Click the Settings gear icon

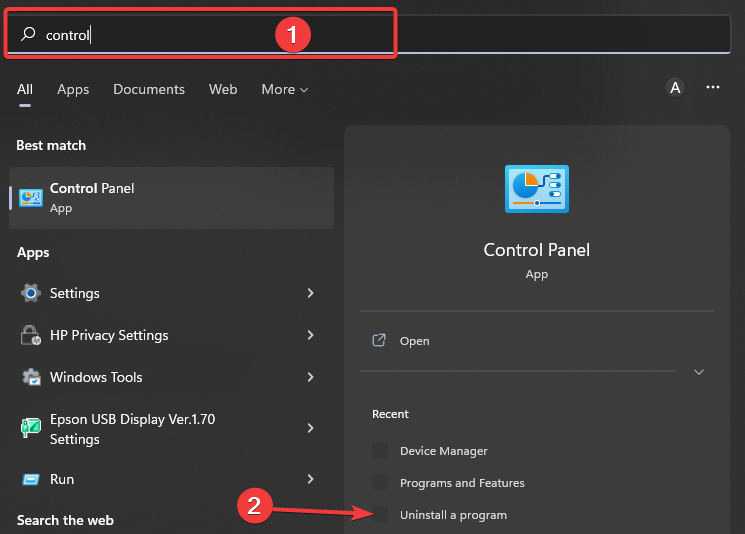31,293
